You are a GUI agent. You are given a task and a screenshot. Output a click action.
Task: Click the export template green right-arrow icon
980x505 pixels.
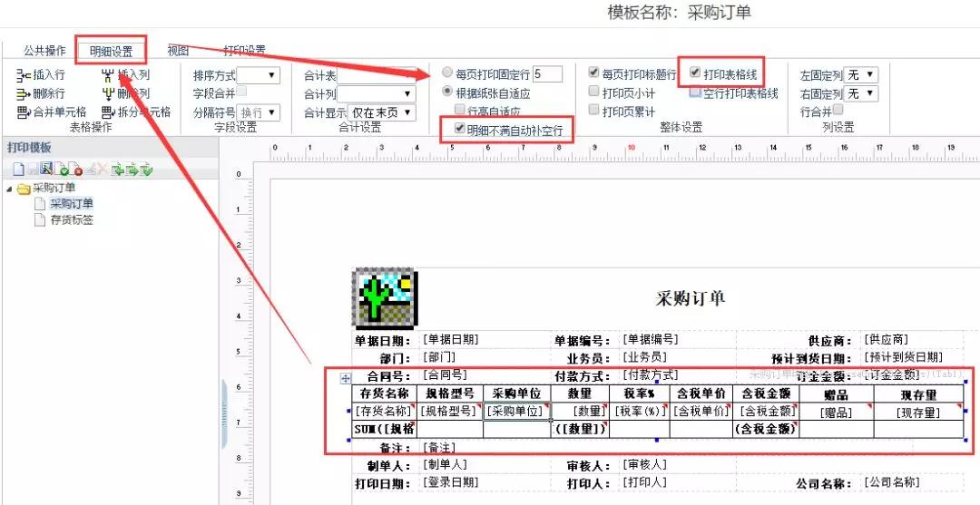click(132, 170)
